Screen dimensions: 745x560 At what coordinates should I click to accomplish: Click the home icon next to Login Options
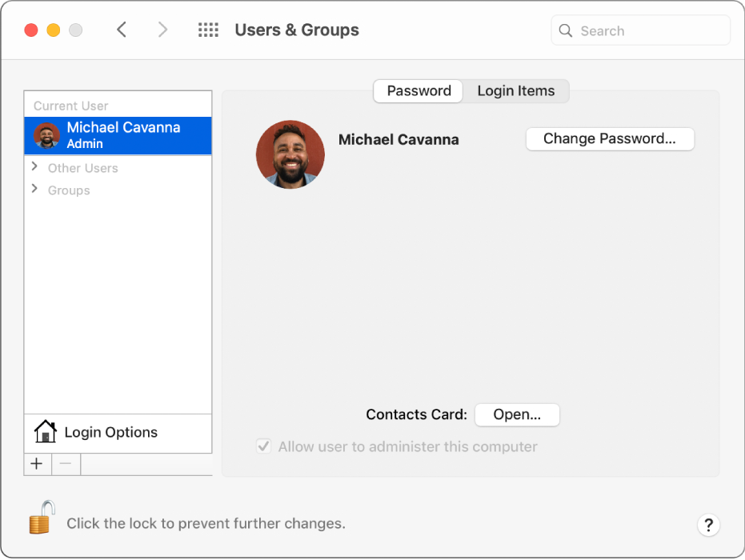45,431
